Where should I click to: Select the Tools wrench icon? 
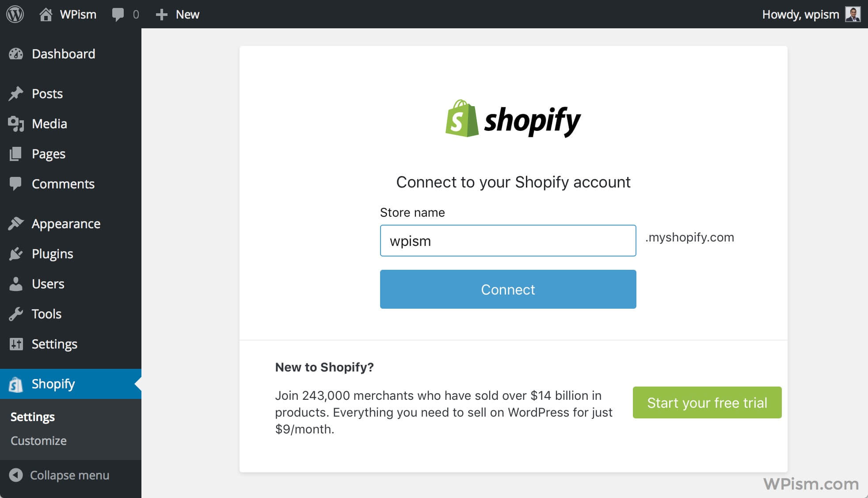[x=16, y=314]
